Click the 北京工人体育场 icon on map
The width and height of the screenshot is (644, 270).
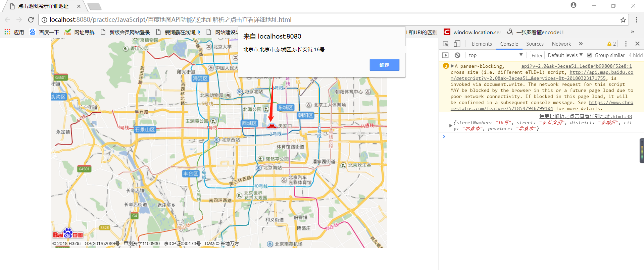pyautogui.click(x=309, y=105)
